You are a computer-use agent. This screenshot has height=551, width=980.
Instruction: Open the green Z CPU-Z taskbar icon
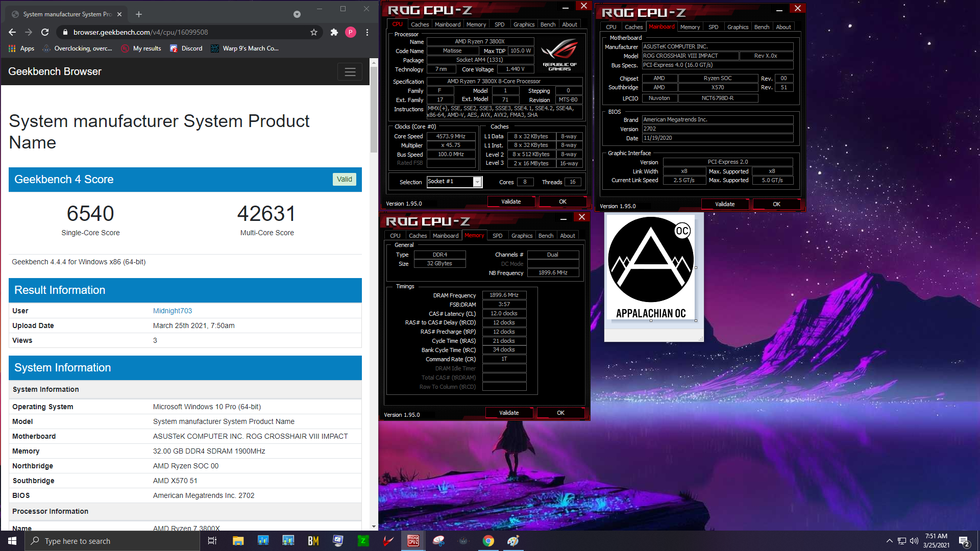(x=363, y=541)
